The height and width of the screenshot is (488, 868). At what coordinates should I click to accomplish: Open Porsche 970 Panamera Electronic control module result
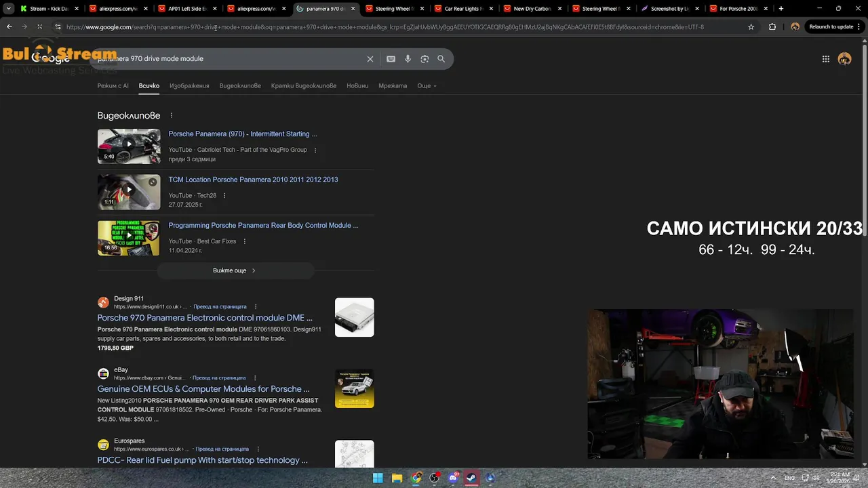(x=205, y=318)
